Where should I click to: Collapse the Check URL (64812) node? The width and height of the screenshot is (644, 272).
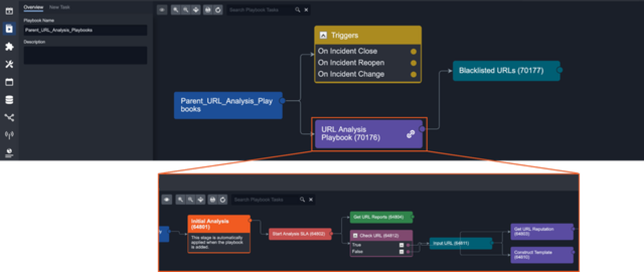coord(355,236)
